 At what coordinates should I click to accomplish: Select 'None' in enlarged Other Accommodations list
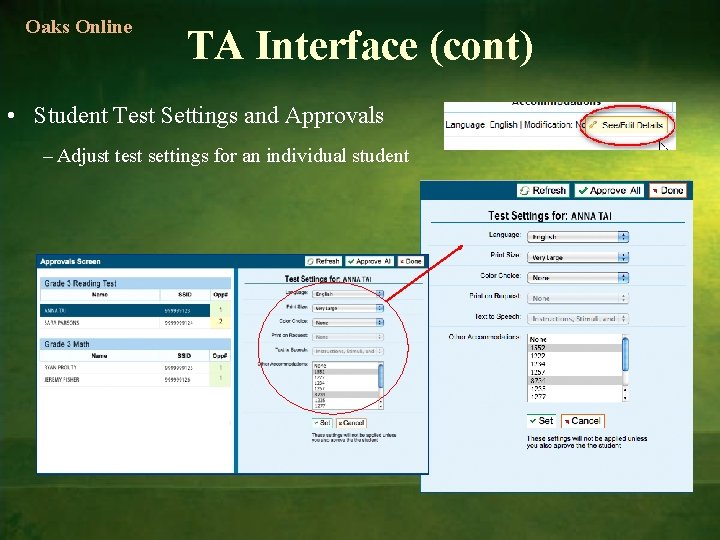(x=574, y=339)
